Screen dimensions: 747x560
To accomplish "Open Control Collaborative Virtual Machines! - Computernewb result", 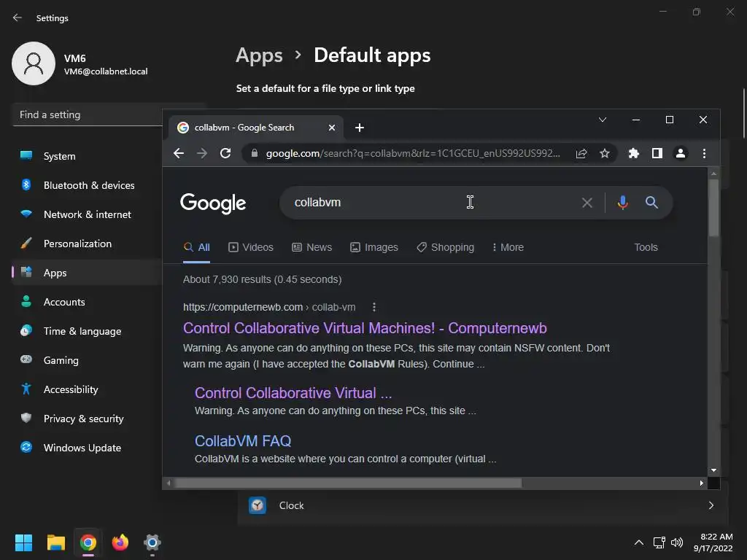I will pyautogui.click(x=365, y=328).
